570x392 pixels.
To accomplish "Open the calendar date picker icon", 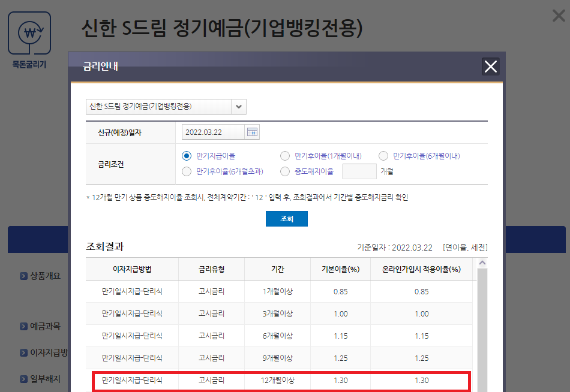I will [x=252, y=132].
